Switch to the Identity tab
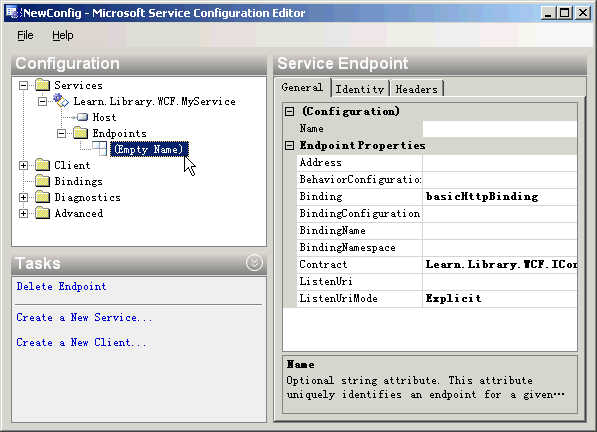 (x=360, y=89)
